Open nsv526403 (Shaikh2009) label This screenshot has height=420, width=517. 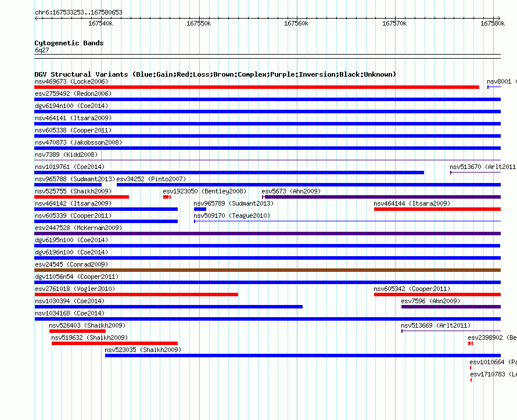coord(87,325)
